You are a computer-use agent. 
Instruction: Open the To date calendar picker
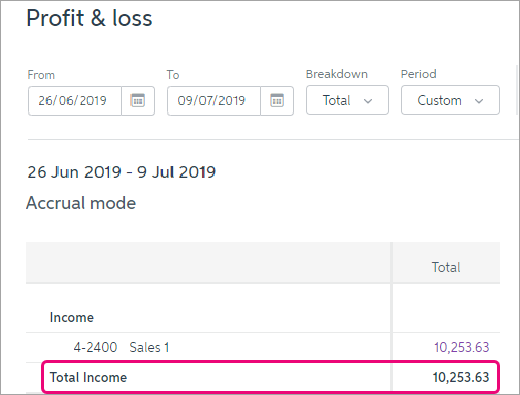tap(277, 101)
